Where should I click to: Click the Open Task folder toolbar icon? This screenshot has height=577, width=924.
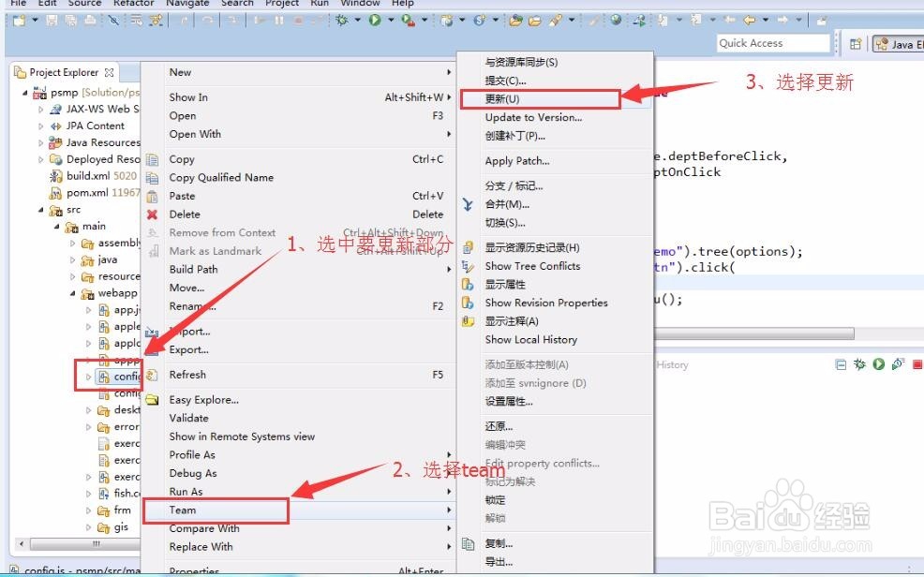tap(534, 21)
